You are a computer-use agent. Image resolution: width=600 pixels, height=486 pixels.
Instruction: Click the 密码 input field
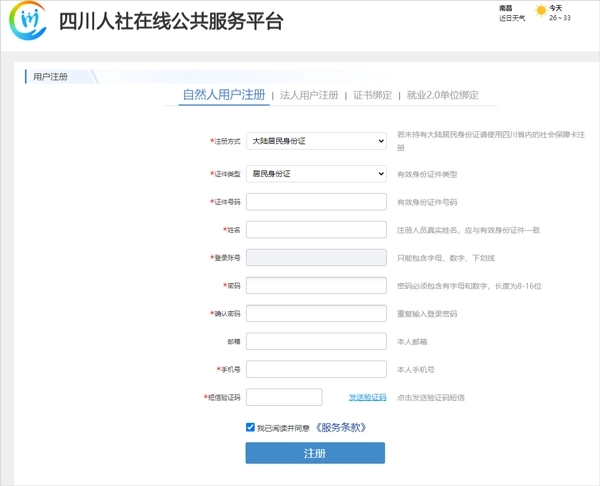pos(315,286)
